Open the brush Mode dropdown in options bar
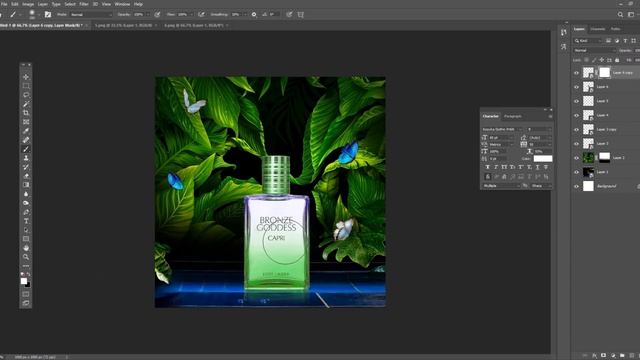 click(x=91, y=14)
